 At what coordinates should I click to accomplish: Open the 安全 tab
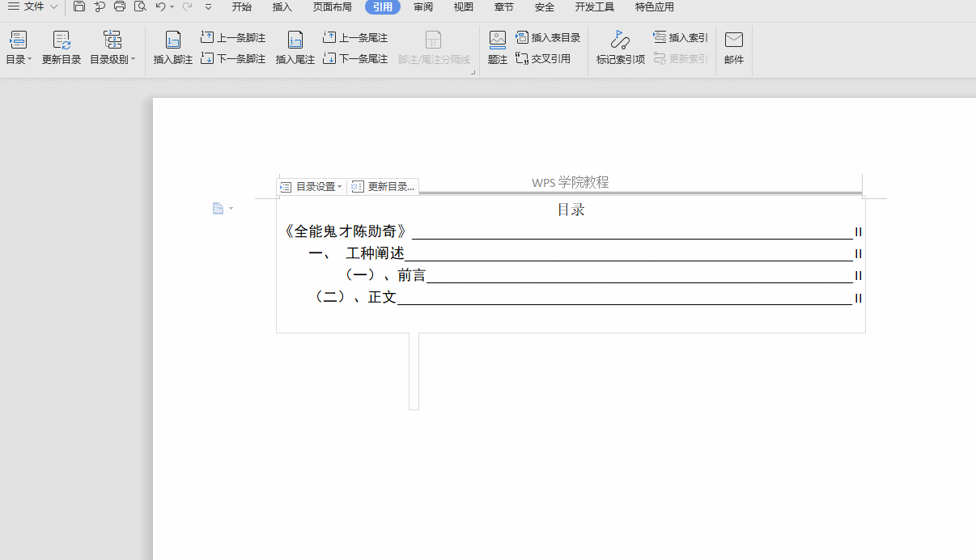pos(545,7)
